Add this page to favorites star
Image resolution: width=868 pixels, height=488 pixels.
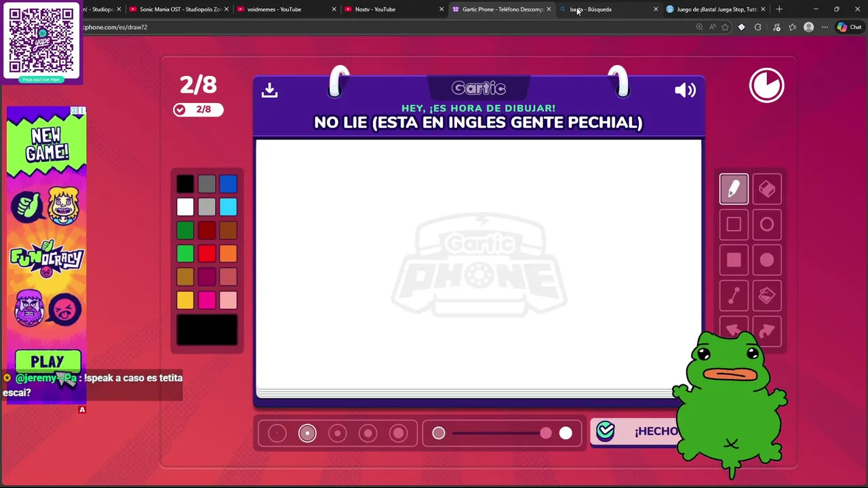pyautogui.click(x=725, y=27)
